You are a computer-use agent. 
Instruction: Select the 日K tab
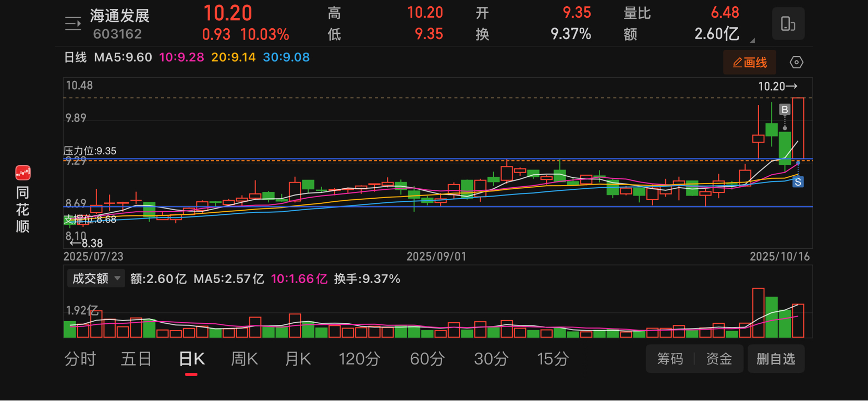tap(191, 359)
